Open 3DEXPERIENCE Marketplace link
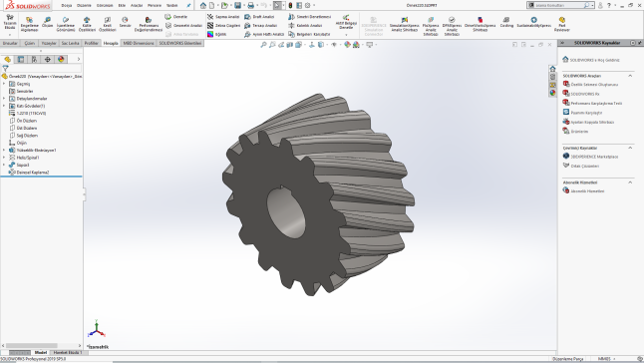The height and width of the screenshot is (363, 644). click(594, 157)
